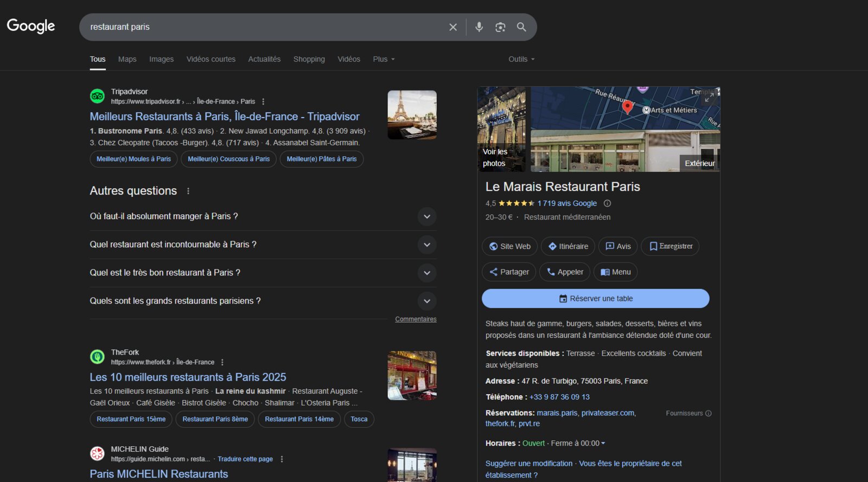This screenshot has height=482, width=868.
Task: Open marais.paris reservation link
Action: tap(557, 413)
